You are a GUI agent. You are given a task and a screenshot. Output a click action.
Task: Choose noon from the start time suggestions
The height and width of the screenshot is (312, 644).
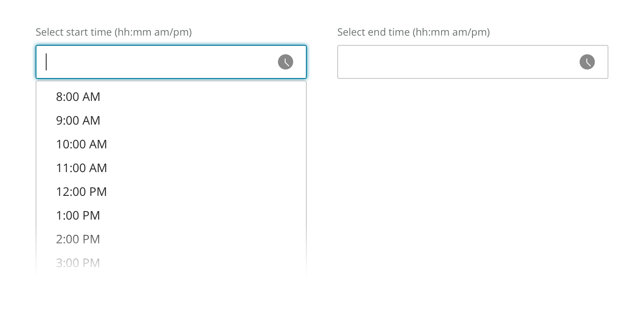coord(82,192)
